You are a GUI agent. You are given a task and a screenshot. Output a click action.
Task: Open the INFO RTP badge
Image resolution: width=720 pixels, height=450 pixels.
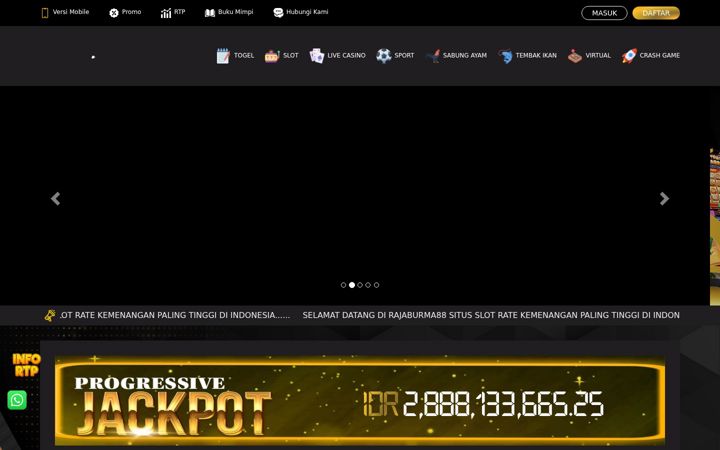pyautogui.click(x=26, y=365)
